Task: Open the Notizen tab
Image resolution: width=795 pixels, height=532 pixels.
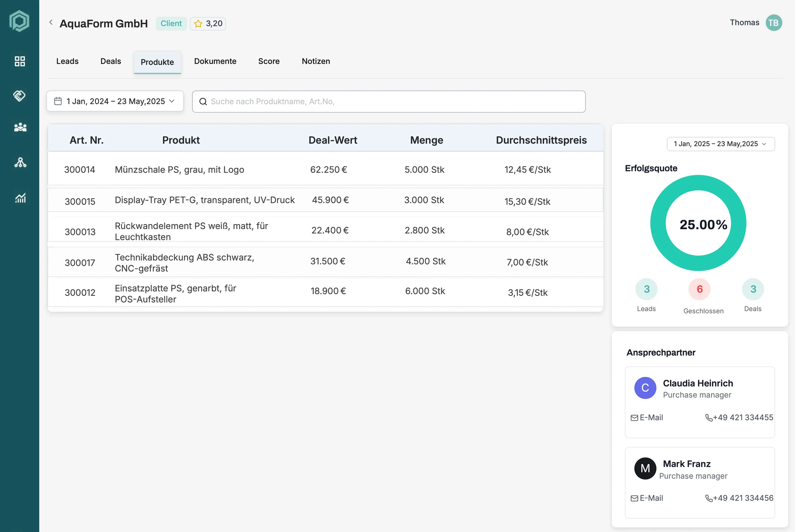Action: coord(316,61)
